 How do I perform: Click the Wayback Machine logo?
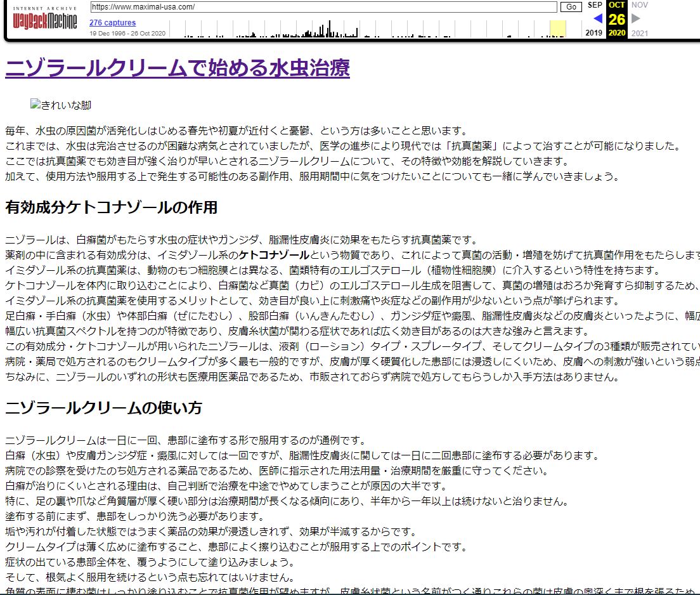point(44,20)
